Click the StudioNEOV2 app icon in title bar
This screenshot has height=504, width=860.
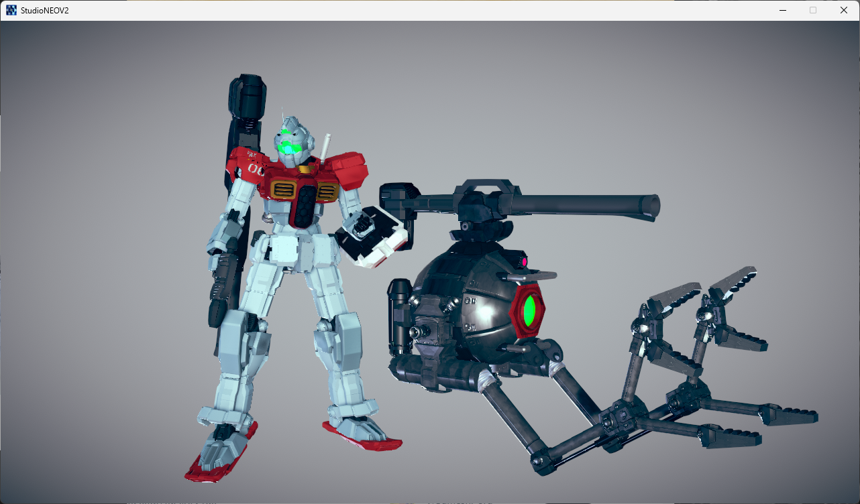pyautogui.click(x=11, y=10)
